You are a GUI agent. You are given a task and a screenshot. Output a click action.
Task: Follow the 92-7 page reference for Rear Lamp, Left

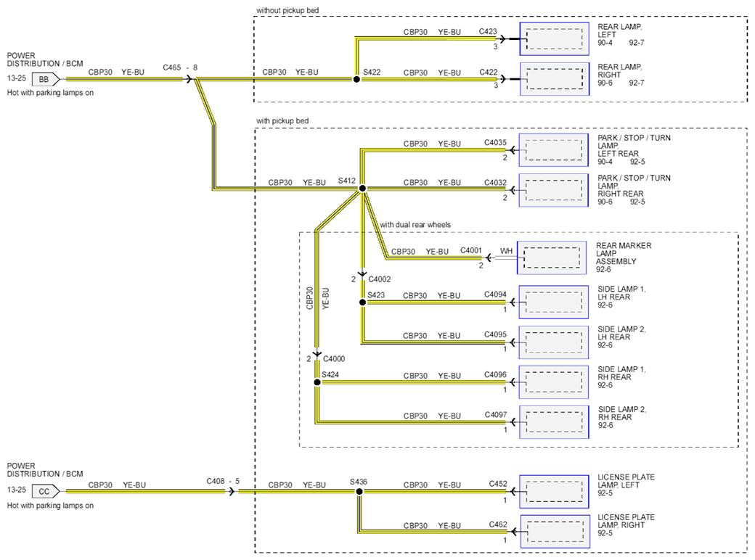click(x=637, y=43)
